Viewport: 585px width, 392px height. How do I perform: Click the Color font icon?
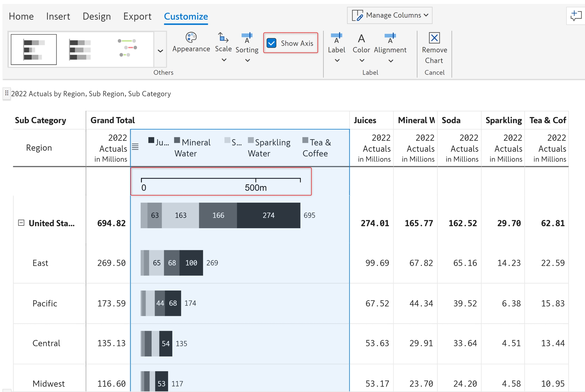pos(361,39)
